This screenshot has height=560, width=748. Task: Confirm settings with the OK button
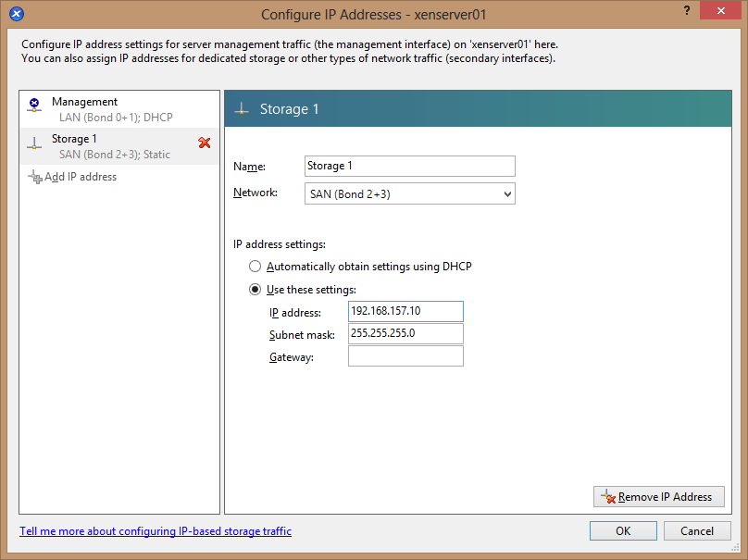coord(623,531)
